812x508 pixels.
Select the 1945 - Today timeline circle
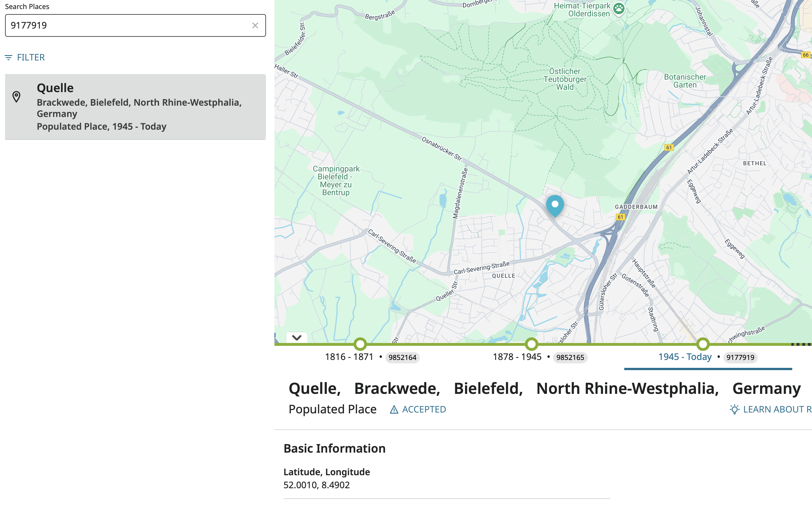tap(702, 344)
